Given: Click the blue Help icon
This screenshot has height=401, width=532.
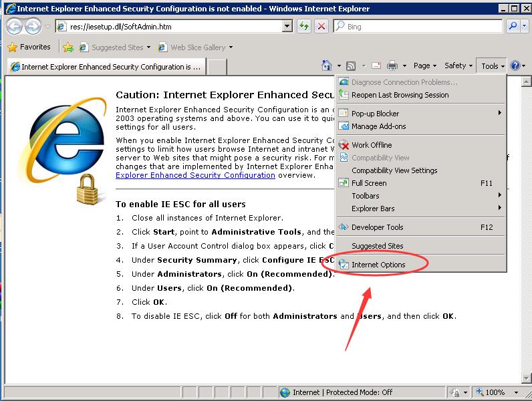Looking at the screenshot, I should point(515,65).
